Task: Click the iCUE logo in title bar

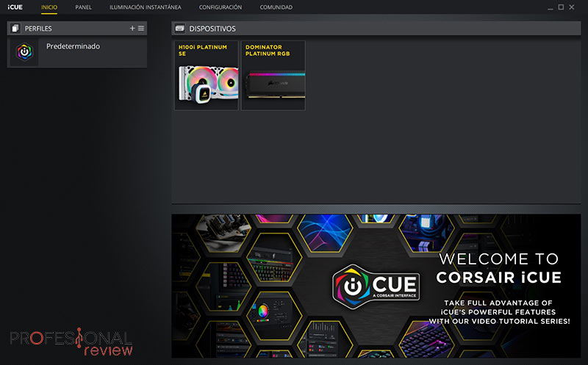Action: click(x=15, y=7)
